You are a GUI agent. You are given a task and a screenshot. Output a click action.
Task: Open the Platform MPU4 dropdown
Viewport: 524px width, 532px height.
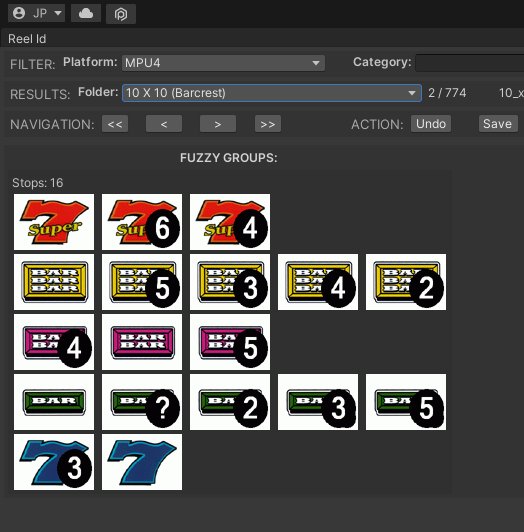point(223,63)
